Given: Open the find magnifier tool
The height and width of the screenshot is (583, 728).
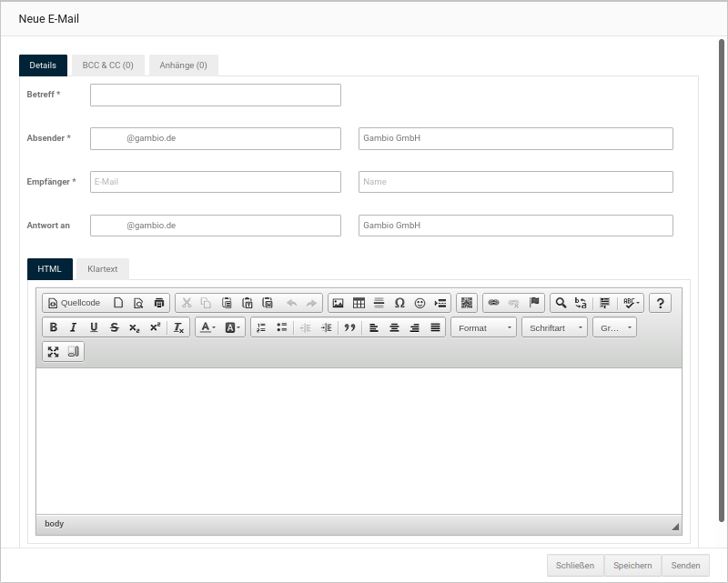Looking at the screenshot, I should (561, 303).
